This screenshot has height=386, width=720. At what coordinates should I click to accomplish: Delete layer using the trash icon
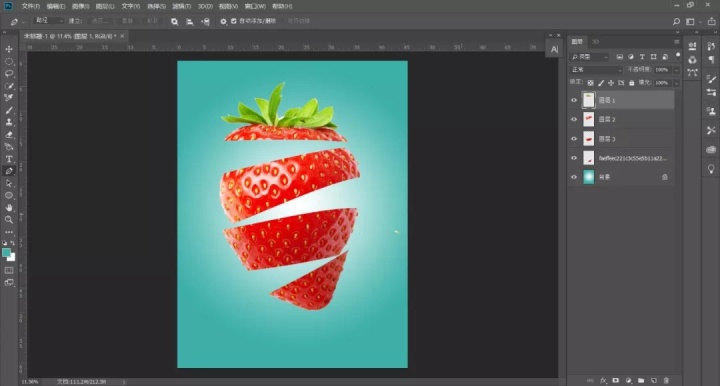coord(666,380)
